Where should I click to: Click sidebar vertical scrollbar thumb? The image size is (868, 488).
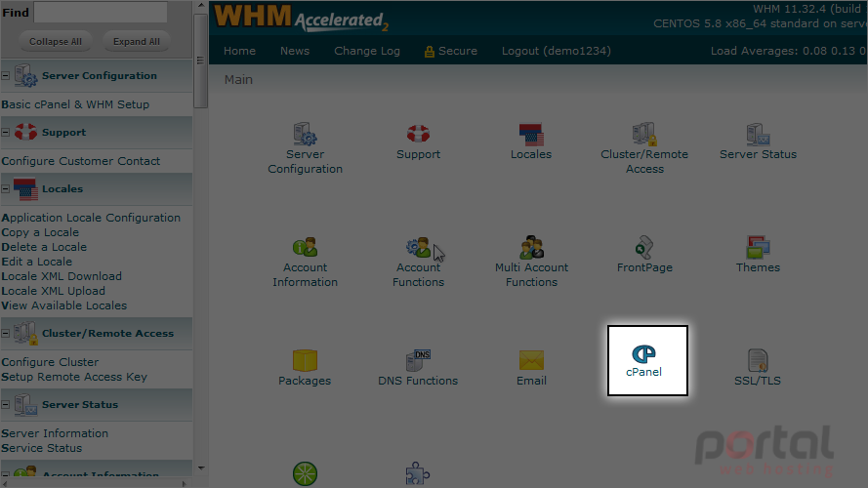(200, 61)
